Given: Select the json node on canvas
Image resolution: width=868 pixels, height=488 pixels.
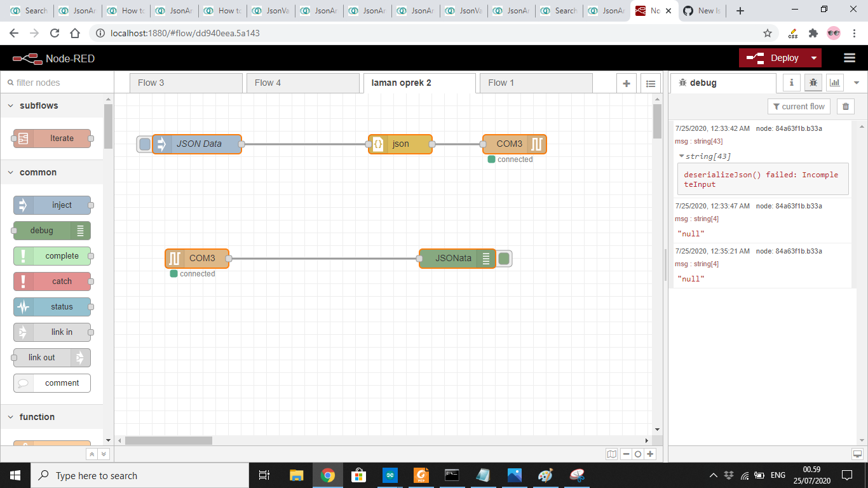Looking at the screenshot, I should 400,144.
